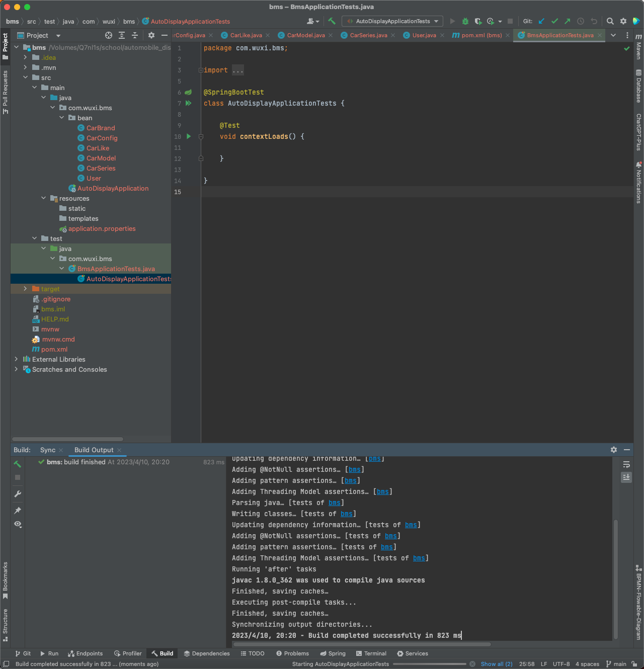The height and width of the screenshot is (669, 644).
Task: Expand the target folder
Action: [x=25, y=289]
